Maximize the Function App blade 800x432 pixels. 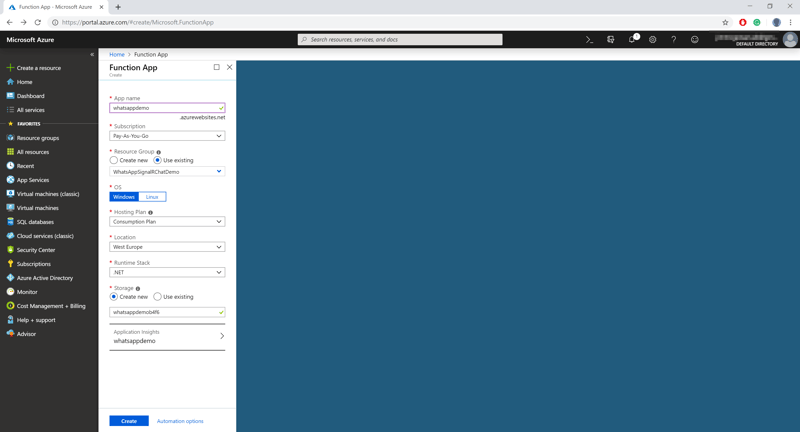tap(216, 68)
